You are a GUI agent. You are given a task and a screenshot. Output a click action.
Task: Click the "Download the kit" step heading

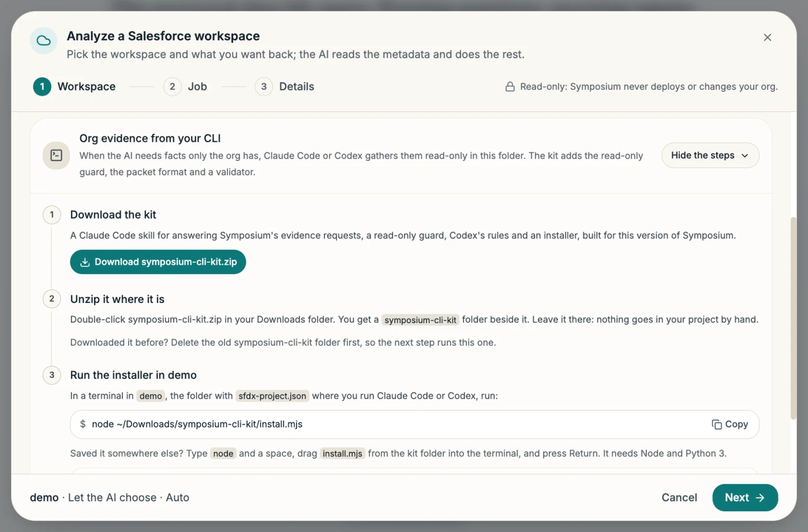[x=113, y=215]
